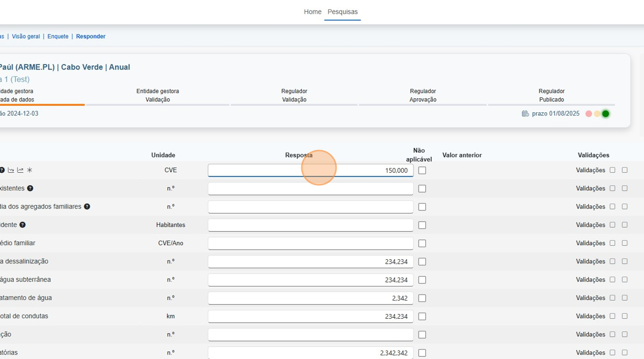Check 'Não aplicável' for Habitantes row
The image size is (644, 359).
(x=422, y=225)
